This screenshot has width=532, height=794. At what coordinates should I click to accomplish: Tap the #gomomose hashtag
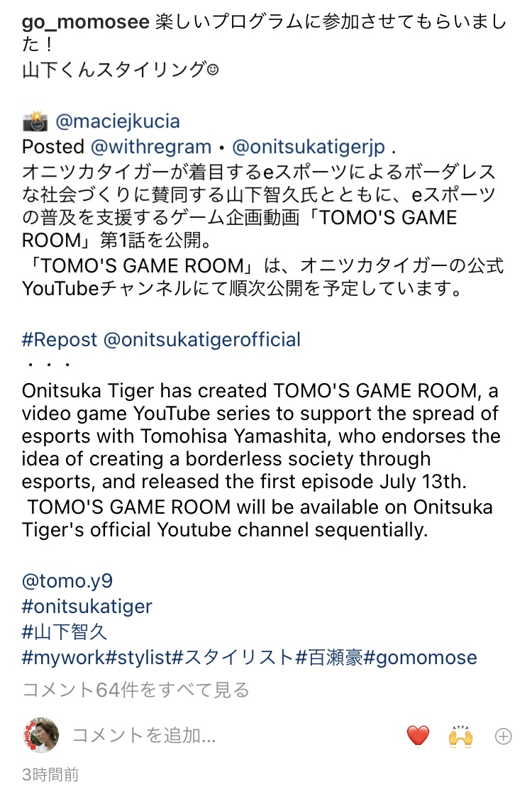point(421,657)
